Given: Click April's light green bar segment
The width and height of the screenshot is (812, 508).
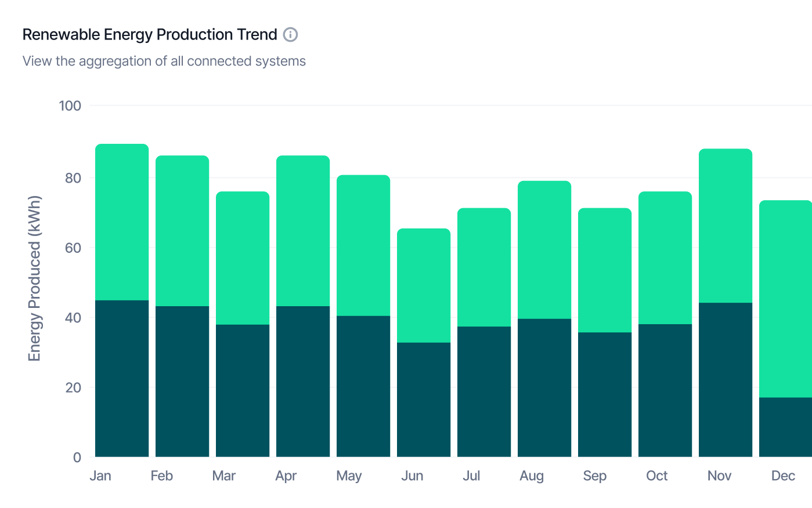Looking at the screenshot, I should point(303,231).
